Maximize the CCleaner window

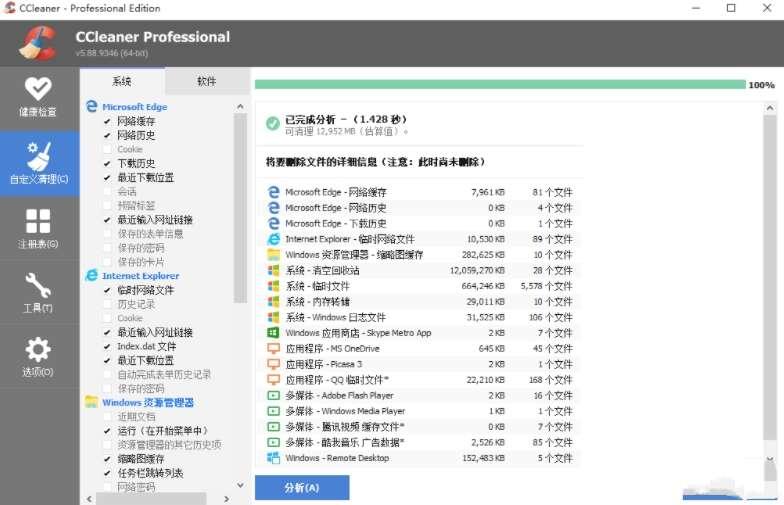731,8
